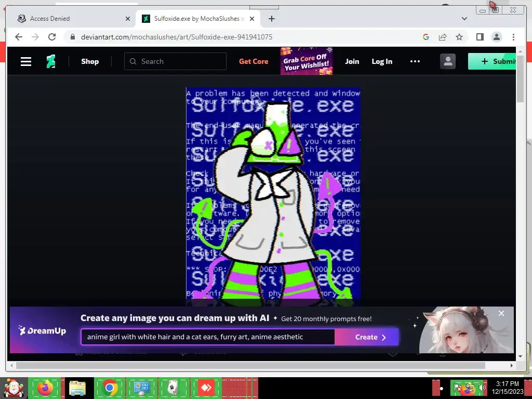The height and width of the screenshot is (399, 532).
Task: Click the forward navigation arrow
Action: click(35, 37)
